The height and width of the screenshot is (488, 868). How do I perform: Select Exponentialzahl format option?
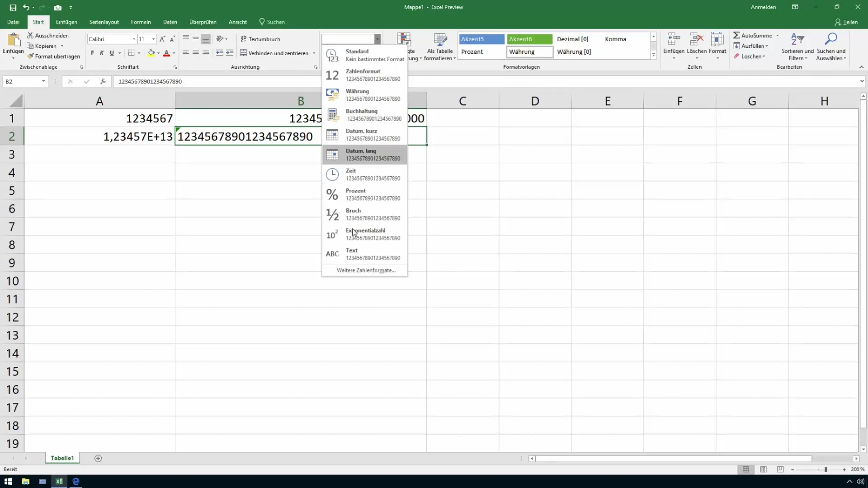click(x=364, y=234)
